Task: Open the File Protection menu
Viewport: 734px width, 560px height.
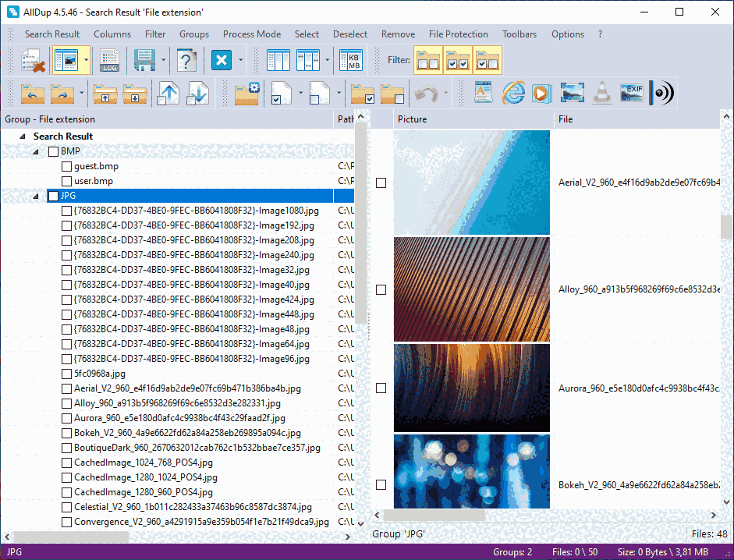Action: coord(458,34)
